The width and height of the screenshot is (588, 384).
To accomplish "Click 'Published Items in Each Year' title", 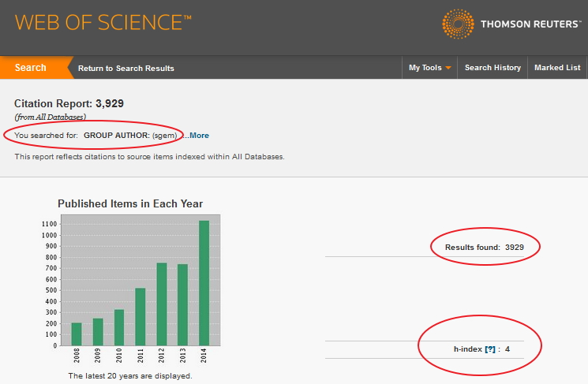I will pyautogui.click(x=130, y=203).
